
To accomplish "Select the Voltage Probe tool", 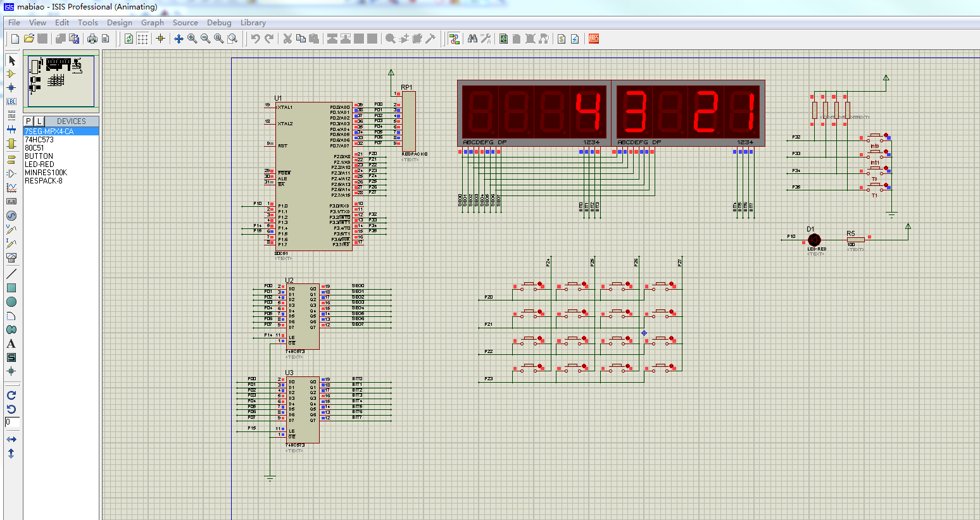I will [x=11, y=230].
